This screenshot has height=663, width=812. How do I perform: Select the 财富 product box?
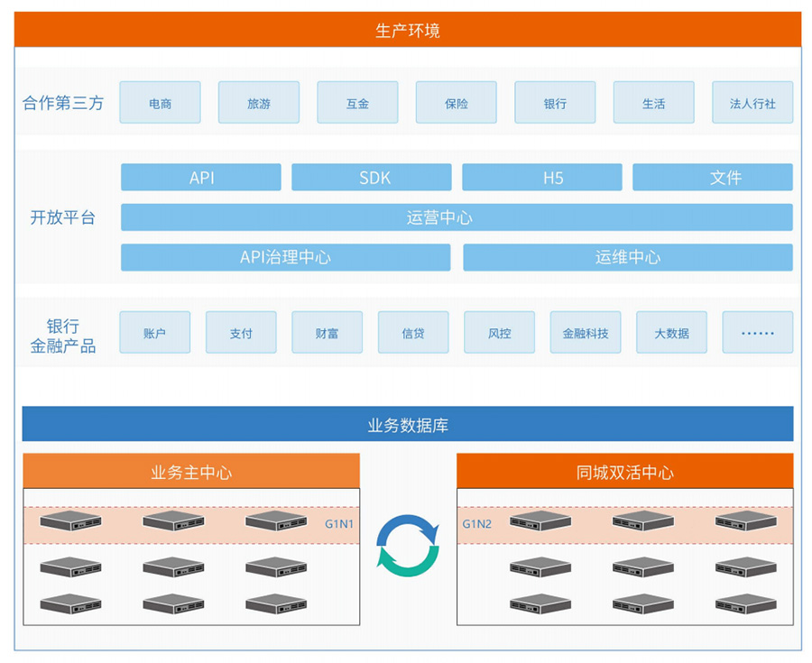[328, 332]
